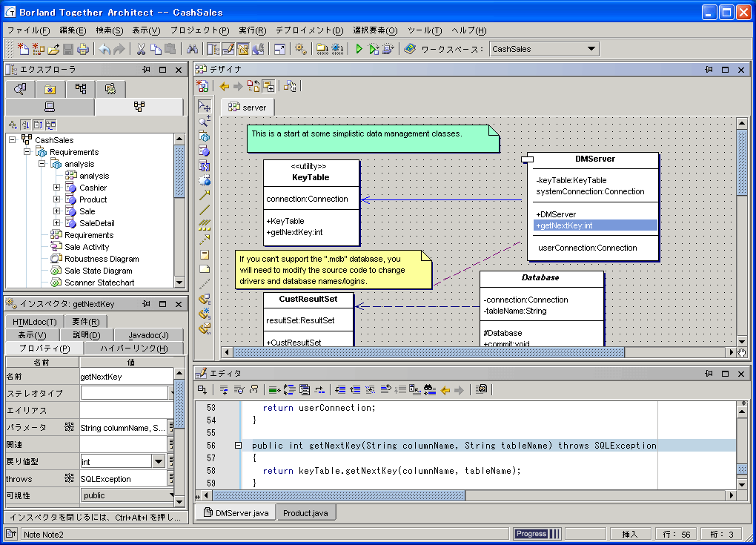
Task: Toggle the editor pane button in main toolbar
Action: point(228,49)
